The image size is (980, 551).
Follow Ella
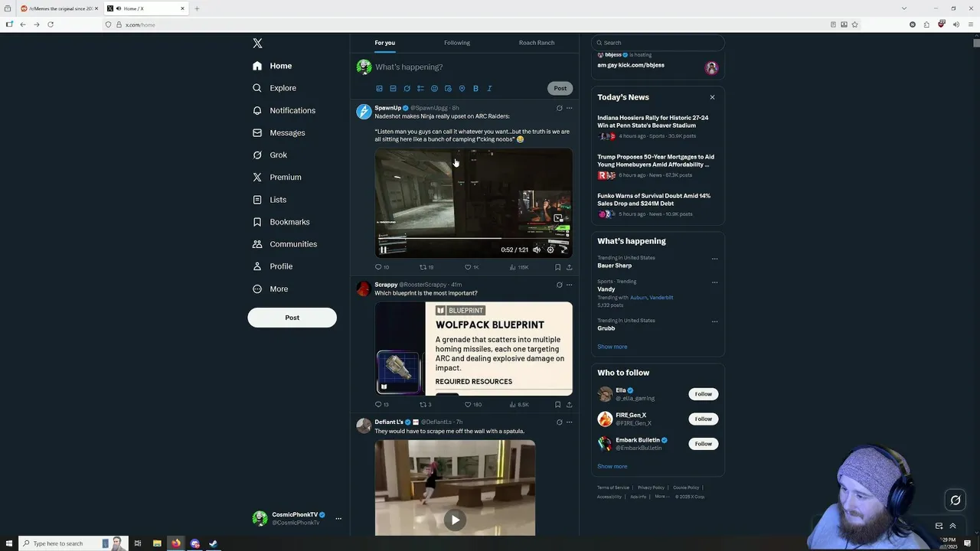click(703, 394)
